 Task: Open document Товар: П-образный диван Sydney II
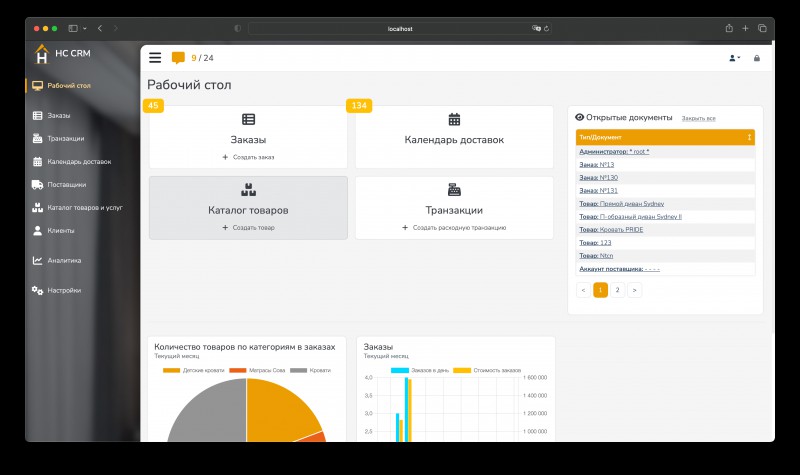coord(631,217)
